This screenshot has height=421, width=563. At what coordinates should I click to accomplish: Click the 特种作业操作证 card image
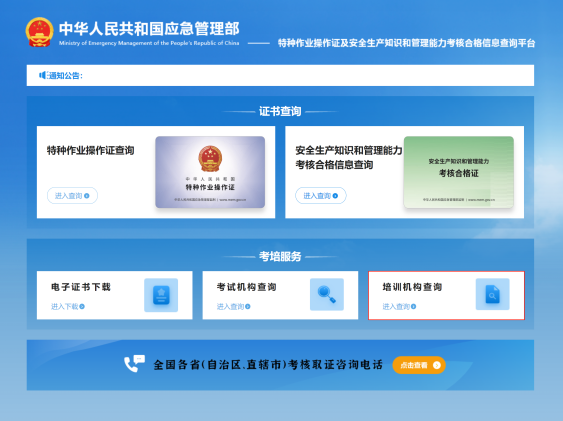[x=210, y=172]
